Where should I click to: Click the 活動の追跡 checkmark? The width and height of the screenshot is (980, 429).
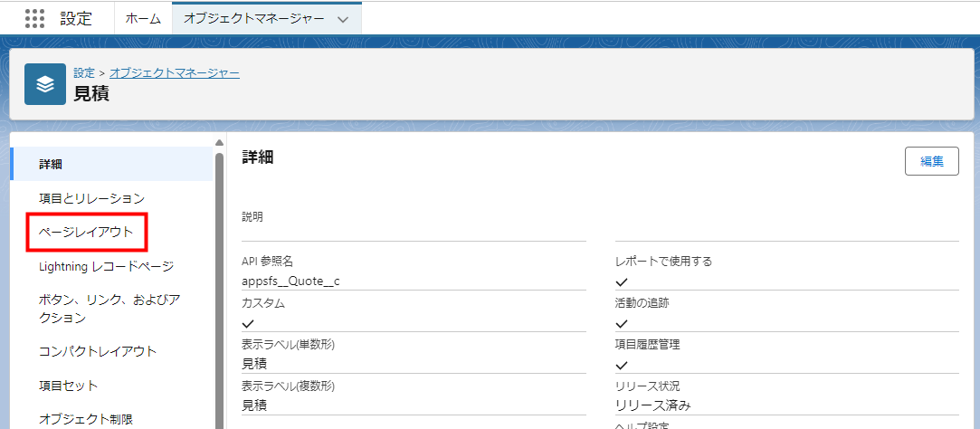622,323
